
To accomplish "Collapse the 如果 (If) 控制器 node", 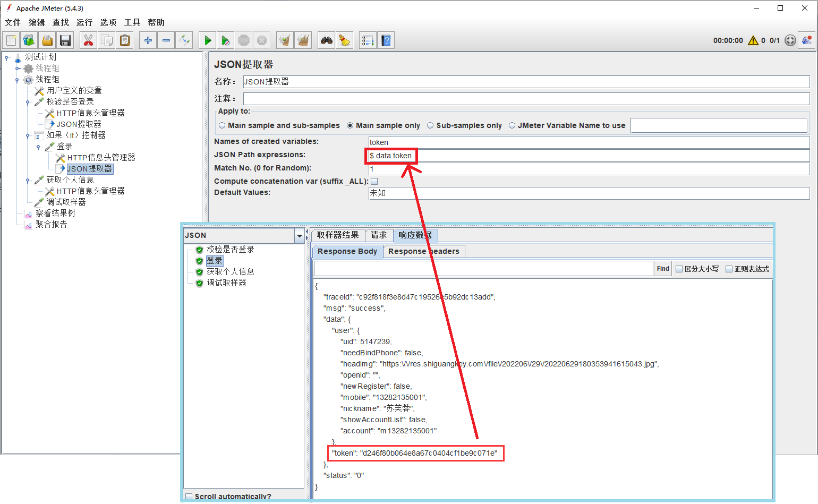I will (x=28, y=136).
